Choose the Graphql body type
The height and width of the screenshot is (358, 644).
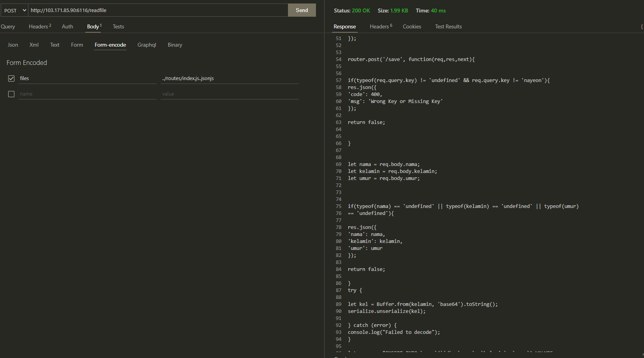(147, 45)
